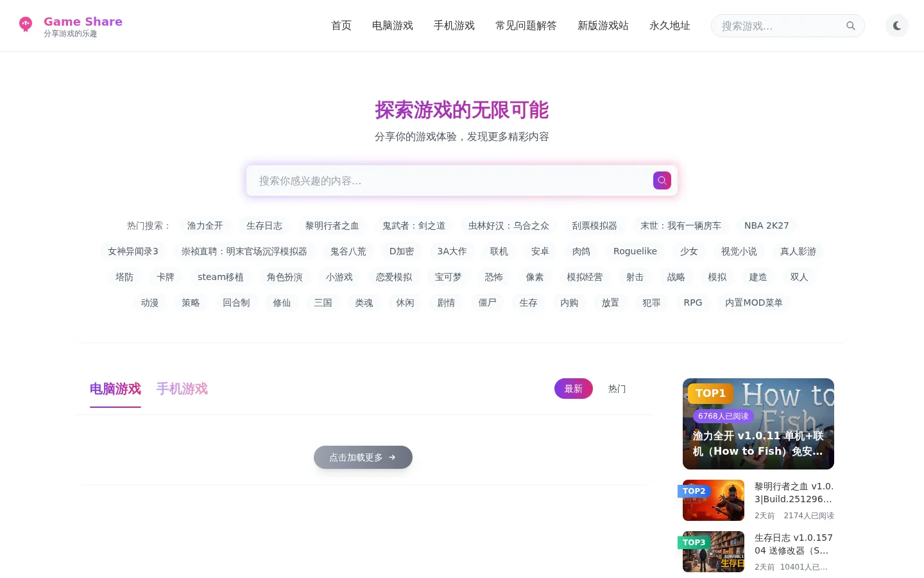
Task: Focus the 搜索你感兴趣的内容 search box
Action: tap(462, 180)
